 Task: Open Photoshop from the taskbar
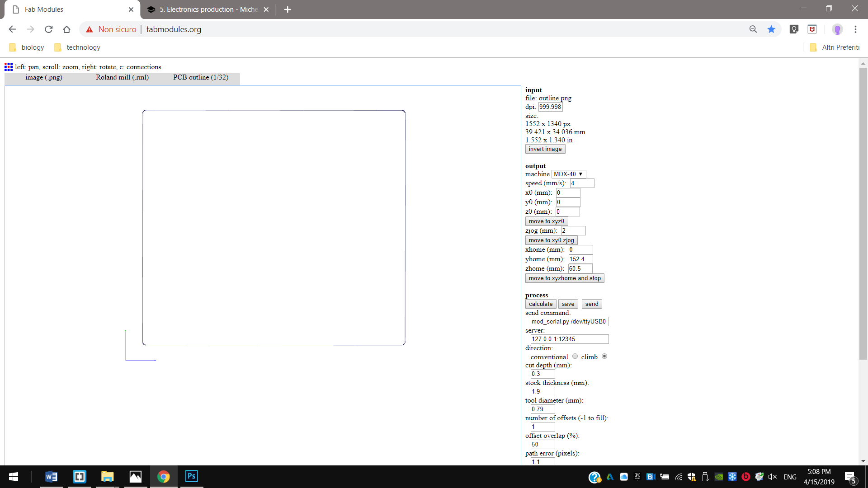tap(192, 476)
